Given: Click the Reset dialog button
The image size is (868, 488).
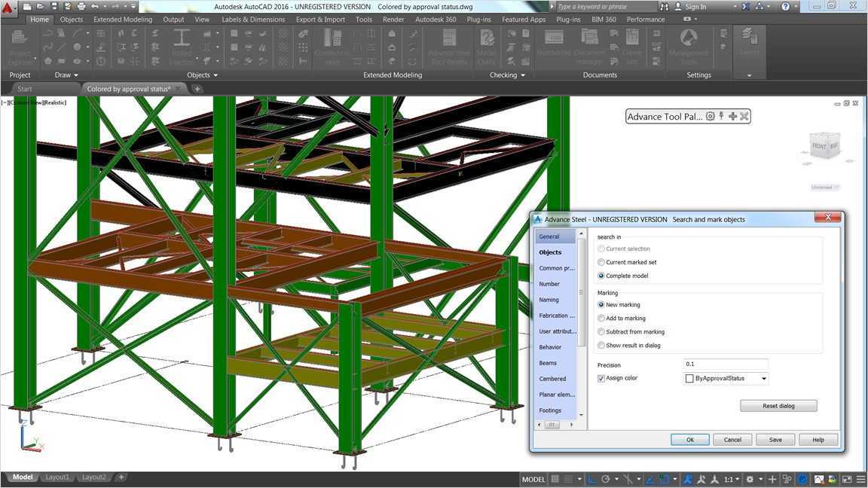Looking at the screenshot, I should coord(778,406).
